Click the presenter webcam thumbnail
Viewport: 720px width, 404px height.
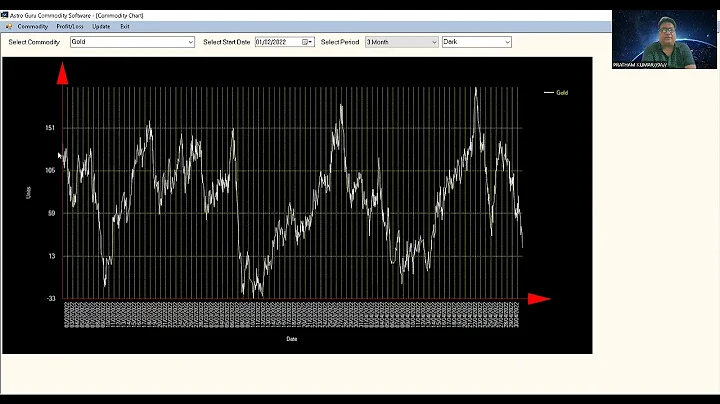tap(664, 39)
